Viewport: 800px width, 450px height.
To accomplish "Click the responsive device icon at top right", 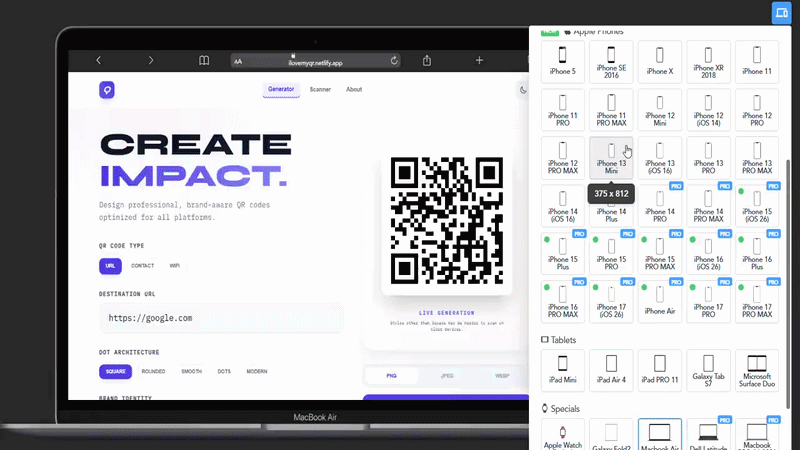I will 781,12.
